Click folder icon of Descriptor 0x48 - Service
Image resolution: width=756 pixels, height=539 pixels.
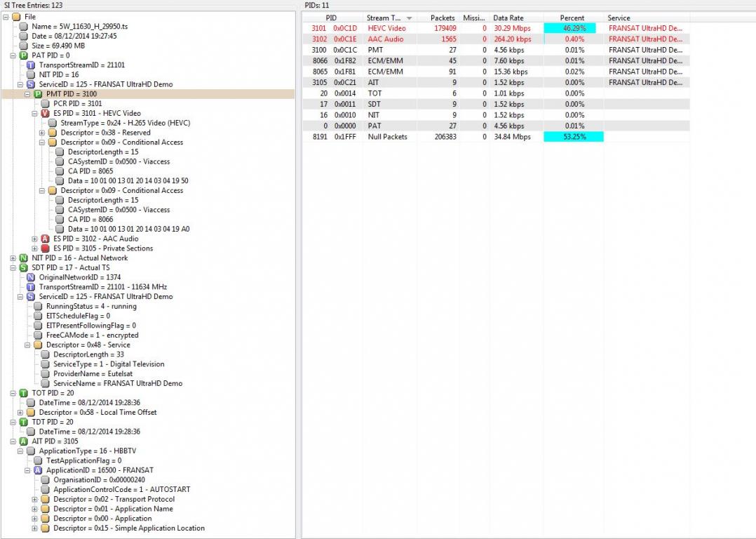click(x=38, y=345)
